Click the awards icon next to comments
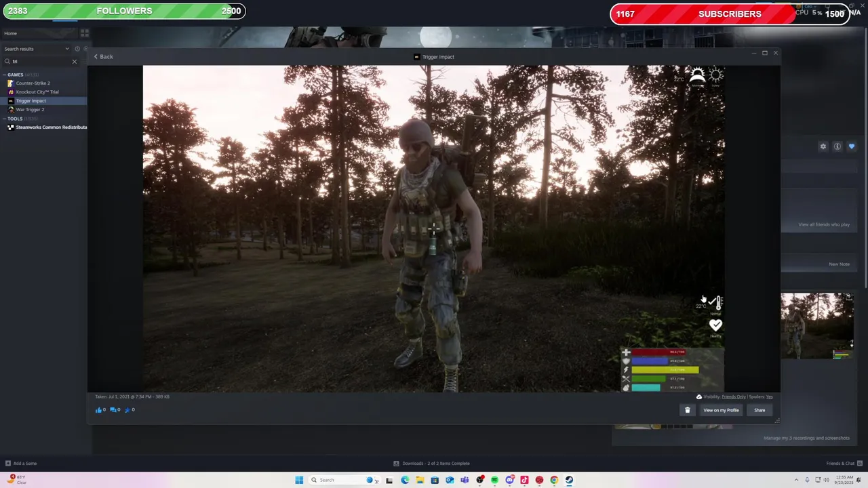Image resolution: width=868 pixels, height=488 pixels. [x=127, y=409]
